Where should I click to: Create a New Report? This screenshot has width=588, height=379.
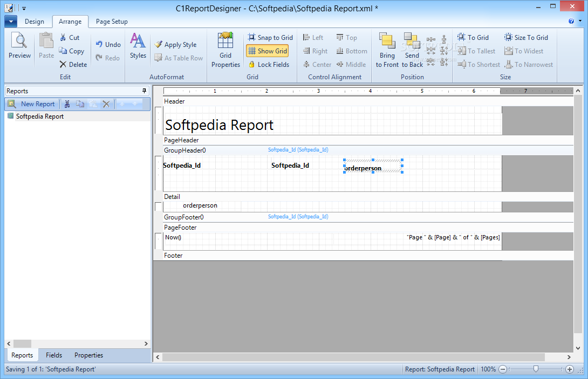click(x=32, y=104)
